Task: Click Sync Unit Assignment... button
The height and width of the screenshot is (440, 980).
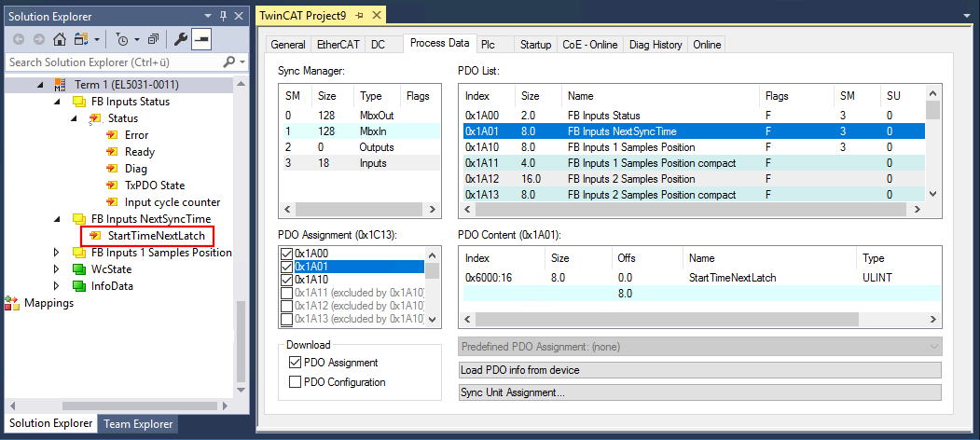Action: [x=700, y=393]
